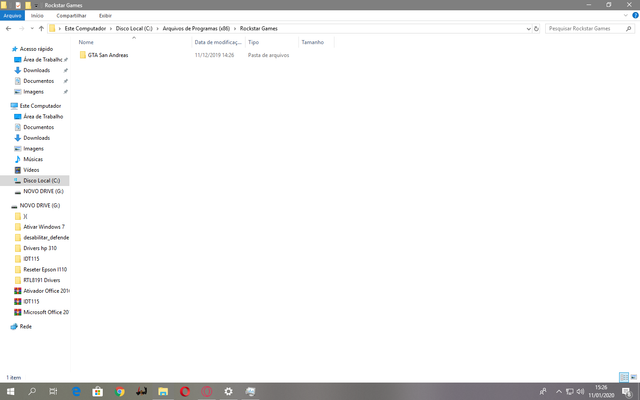Image resolution: width=640 pixels, height=400 pixels.
Task: Launch Google Chrome from taskbar
Action: (x=120, y=392)
